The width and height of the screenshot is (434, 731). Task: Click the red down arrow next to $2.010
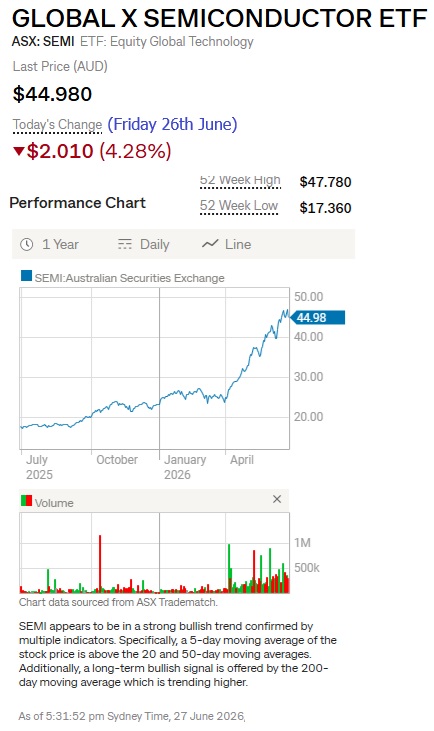point(19,151)
